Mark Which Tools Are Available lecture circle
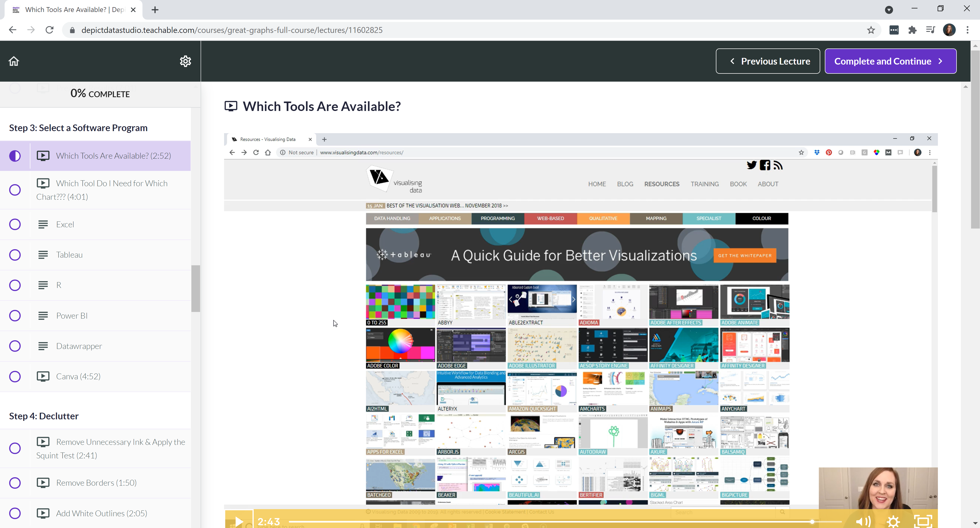Image resolution: width=980 pixels, height=528 pixels. (15, 156)
